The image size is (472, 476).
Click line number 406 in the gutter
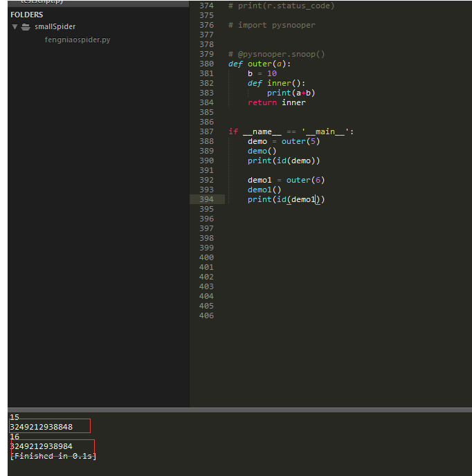point(206,315)
